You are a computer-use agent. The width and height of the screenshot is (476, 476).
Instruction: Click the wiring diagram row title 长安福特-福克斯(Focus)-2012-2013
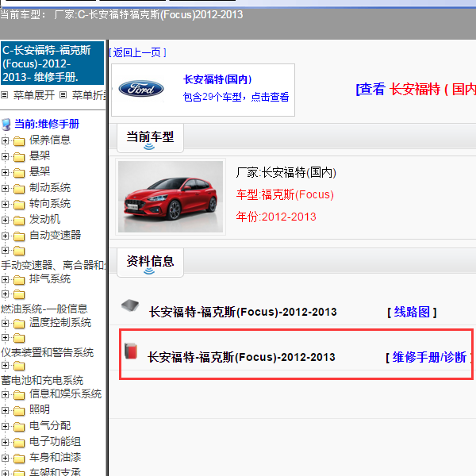pos(243,312)
